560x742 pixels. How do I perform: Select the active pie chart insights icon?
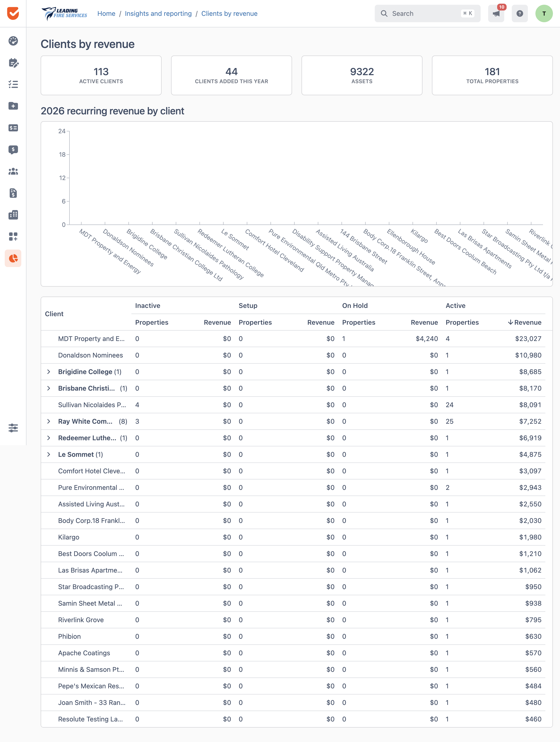(x=13, y=258)
